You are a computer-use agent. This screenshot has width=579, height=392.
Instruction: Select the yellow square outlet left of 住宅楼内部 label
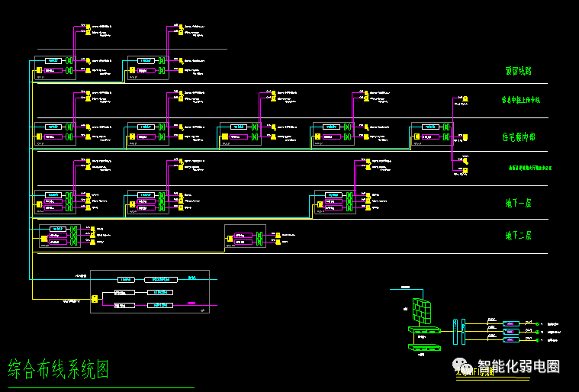(x=465, y=137)
